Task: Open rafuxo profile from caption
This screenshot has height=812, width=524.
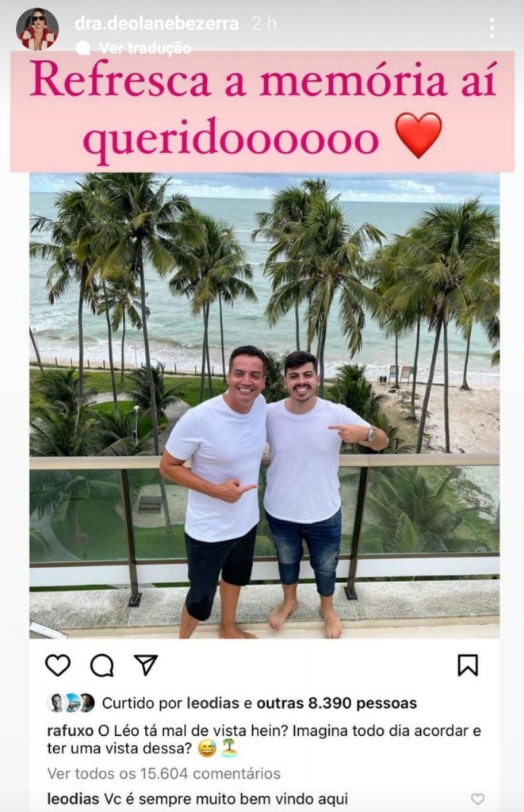Action: click(71, 731)
